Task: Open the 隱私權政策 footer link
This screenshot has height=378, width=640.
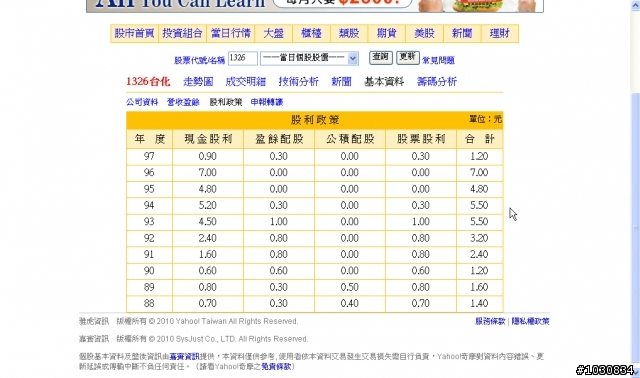Action: 531,321
